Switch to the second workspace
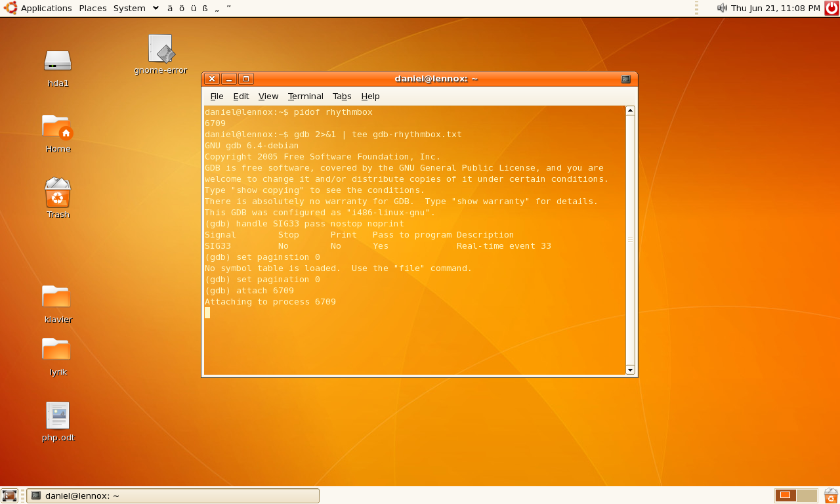Image resolution: width=840 pixels, height=504 pixels. click(x=807, y=495)
